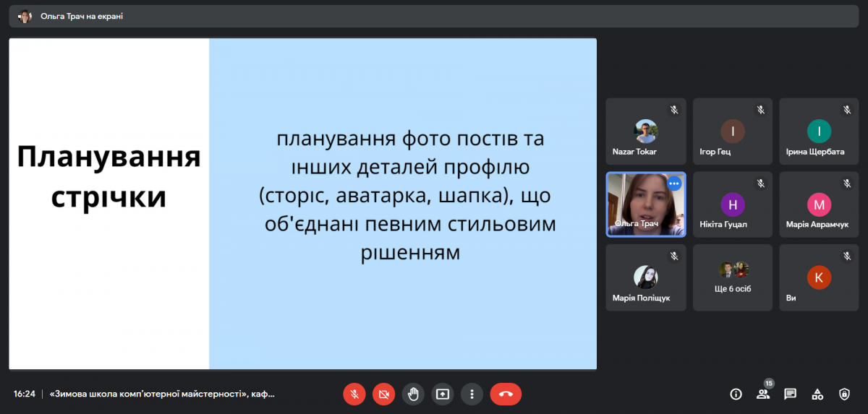Click the orange «К» avatar circle
Viewport: 868px width, 414px height.
(x=819, y=277)
